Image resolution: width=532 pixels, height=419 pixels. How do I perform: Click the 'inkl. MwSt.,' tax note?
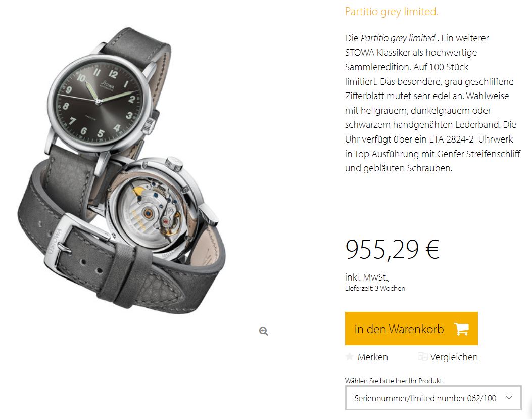point(367,277)
